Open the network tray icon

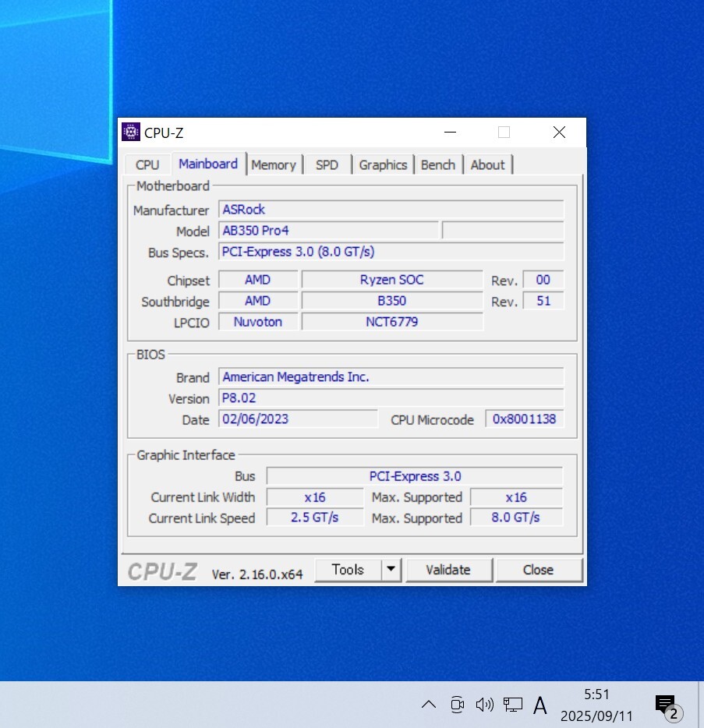pos(513,705)
